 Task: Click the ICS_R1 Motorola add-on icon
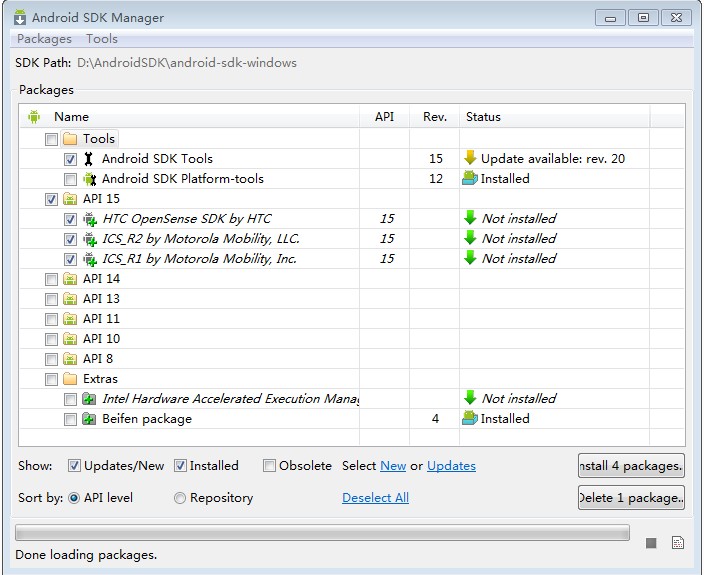coord(90,259)
